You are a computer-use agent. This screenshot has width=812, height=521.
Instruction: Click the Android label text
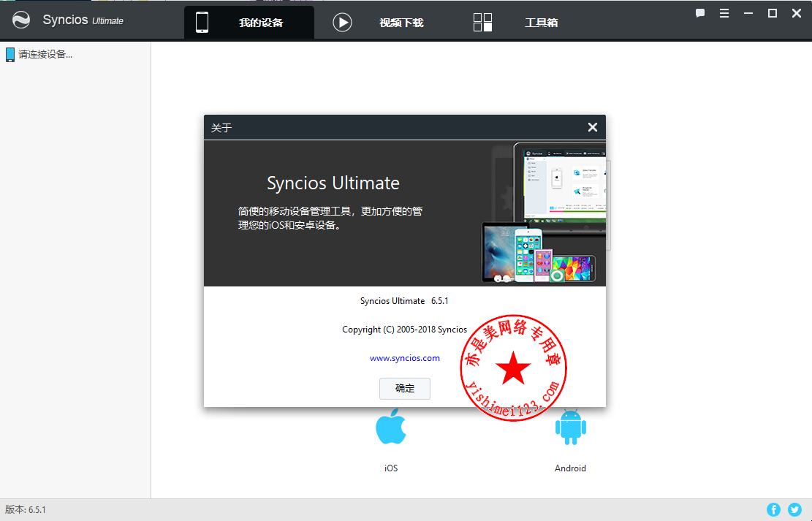pyautogui.click(x=570, y=468)
